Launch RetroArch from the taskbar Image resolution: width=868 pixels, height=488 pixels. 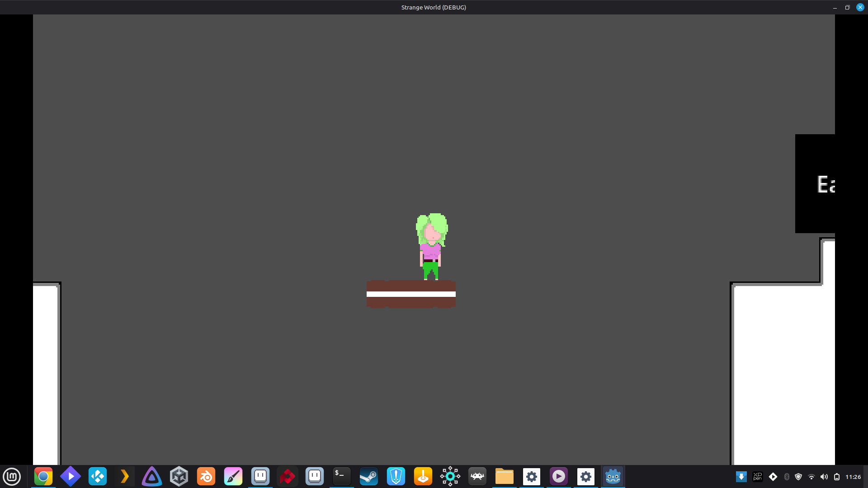coord(477,476)
